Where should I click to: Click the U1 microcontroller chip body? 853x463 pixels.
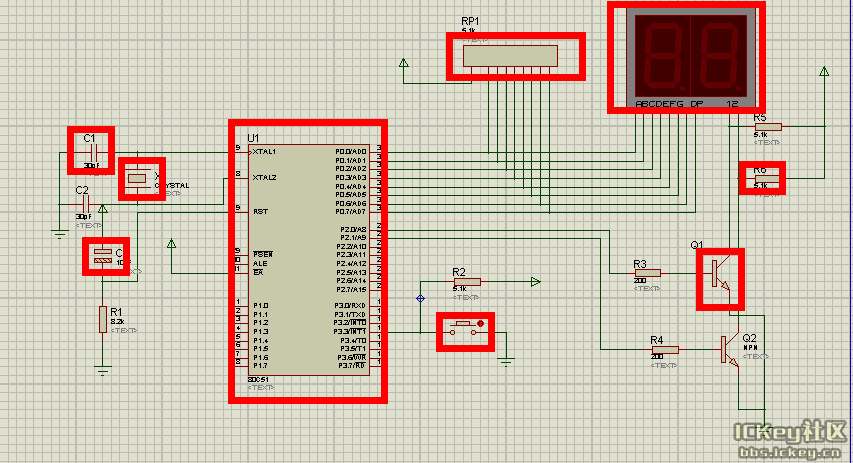coord(308,260)
